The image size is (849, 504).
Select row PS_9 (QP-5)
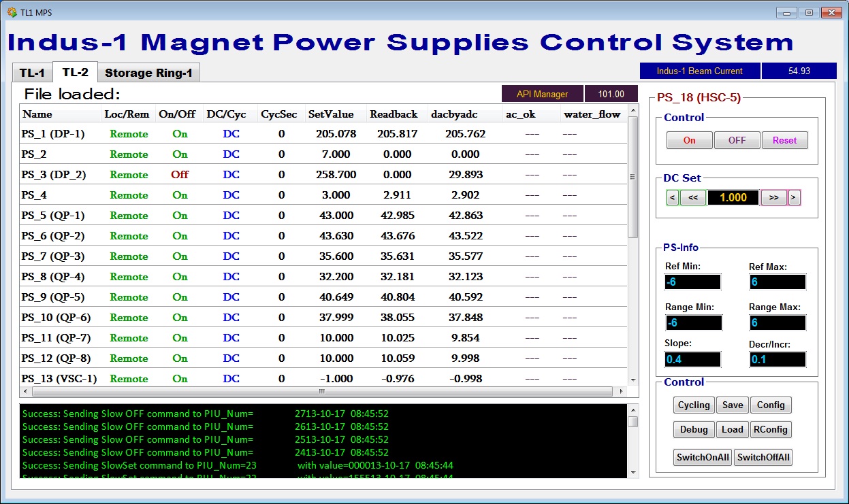tap(323, 297)
